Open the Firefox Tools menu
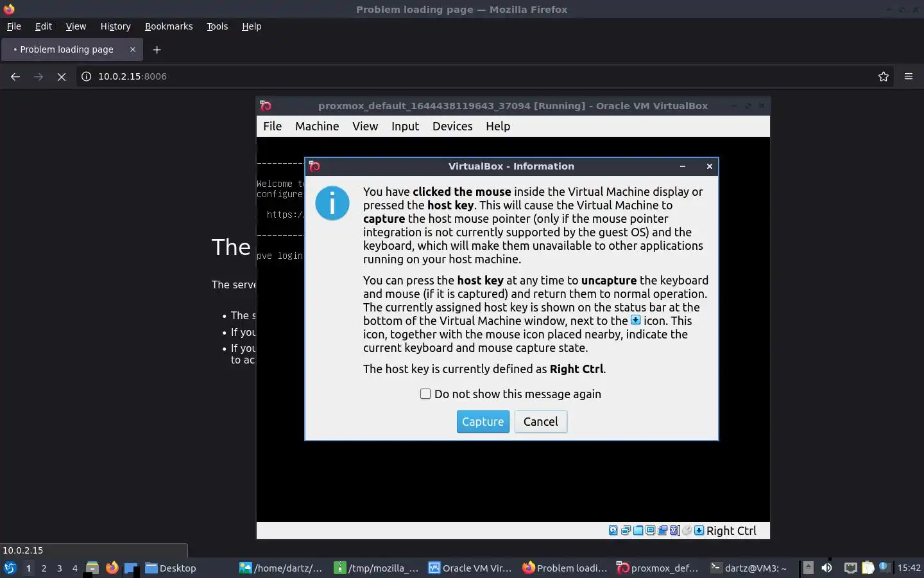Viewport: 924px width, 578px height. pos(217,26)
